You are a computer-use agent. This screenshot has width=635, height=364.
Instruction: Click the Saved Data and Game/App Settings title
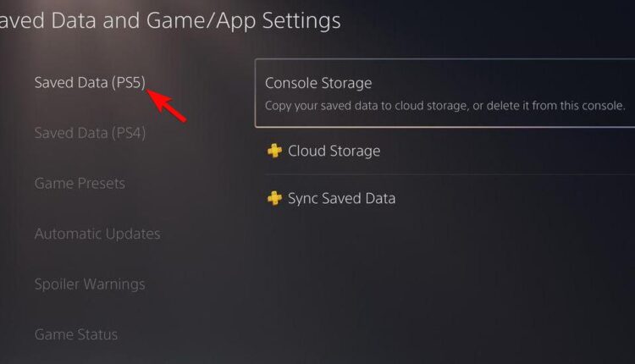point(169,20)
